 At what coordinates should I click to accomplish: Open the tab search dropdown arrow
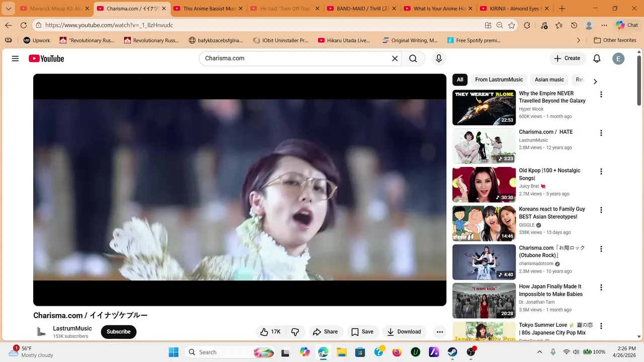[8, 9]
